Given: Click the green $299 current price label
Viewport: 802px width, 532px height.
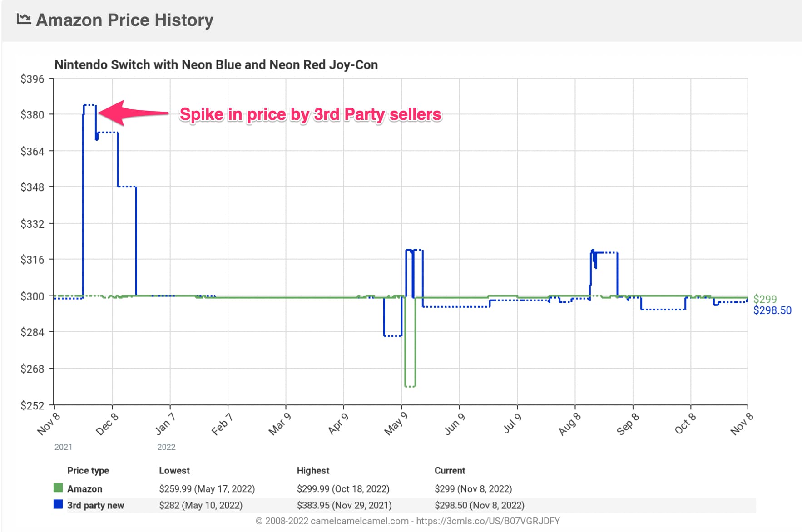Looking at the screenshot, I should (x=765, y=299).
